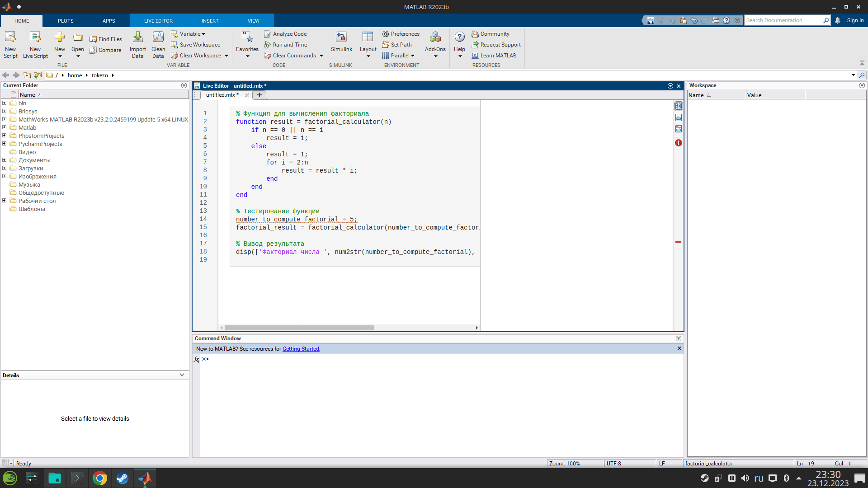This screenshot has height=488, width=868.
Task: Switch to the PLOTS tab
Action: [66, 21]
